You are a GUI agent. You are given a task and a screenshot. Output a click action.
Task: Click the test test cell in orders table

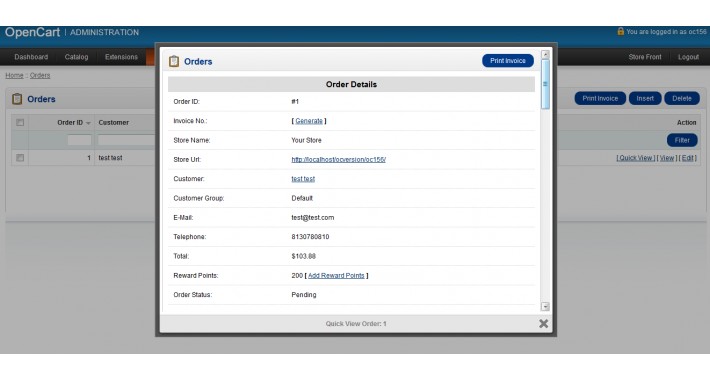click(x=110, y=158)
